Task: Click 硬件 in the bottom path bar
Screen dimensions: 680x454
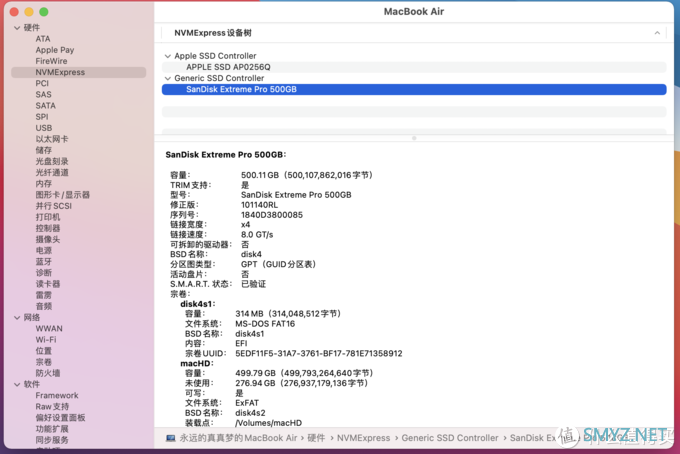Action: (316, 438)
